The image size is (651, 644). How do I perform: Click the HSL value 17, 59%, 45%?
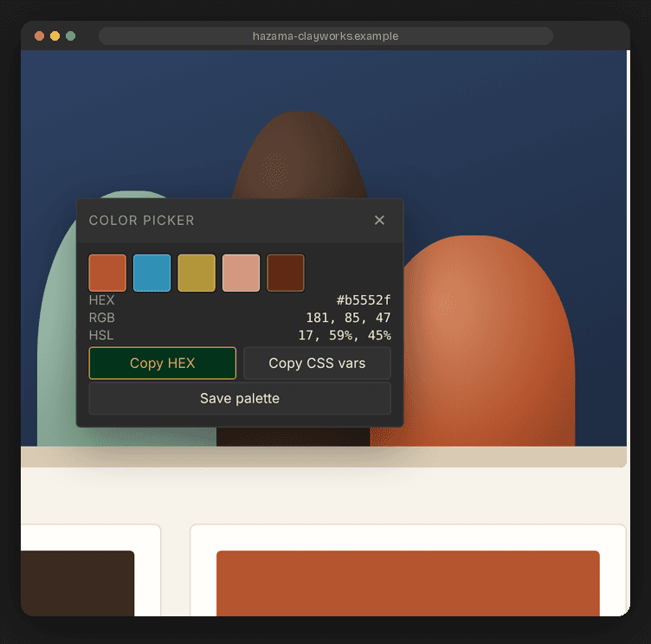pos(345,335)
